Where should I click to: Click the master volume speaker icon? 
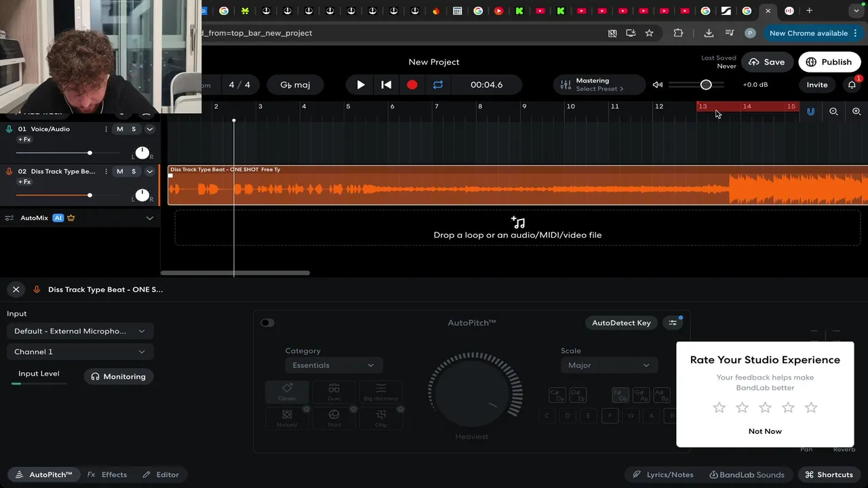657,85
